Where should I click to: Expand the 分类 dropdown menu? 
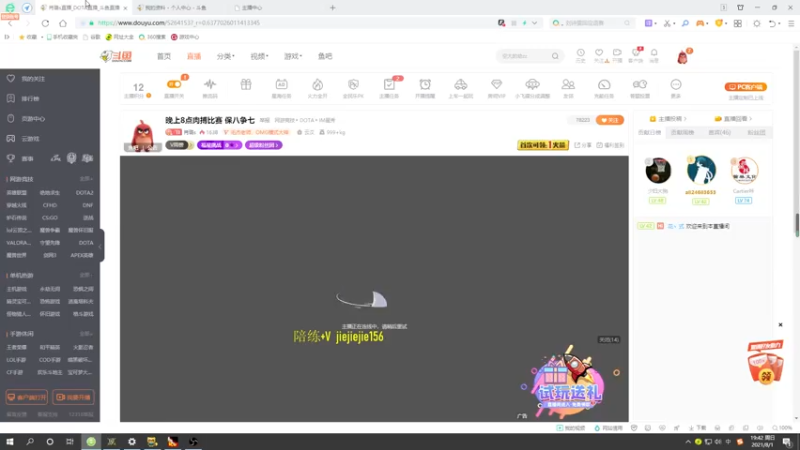click(225, 56)
